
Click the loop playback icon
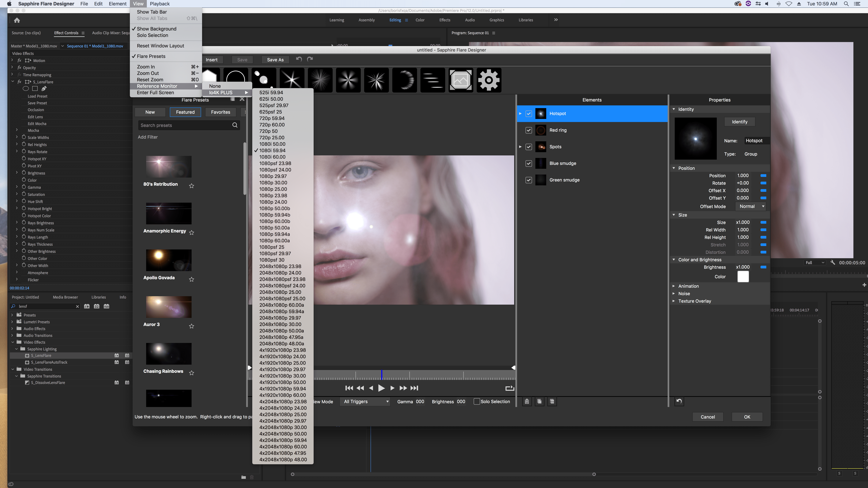click(x=509, y=388)
